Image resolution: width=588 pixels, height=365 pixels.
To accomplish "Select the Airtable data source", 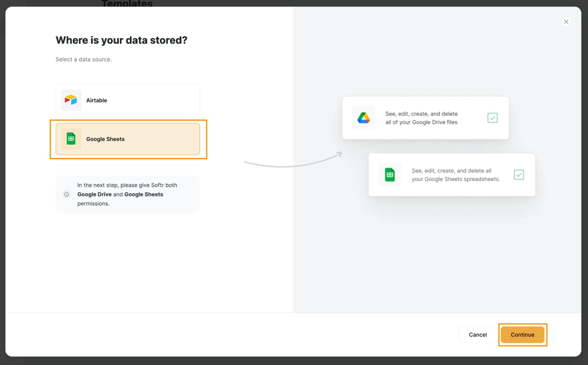I will 128,100.
